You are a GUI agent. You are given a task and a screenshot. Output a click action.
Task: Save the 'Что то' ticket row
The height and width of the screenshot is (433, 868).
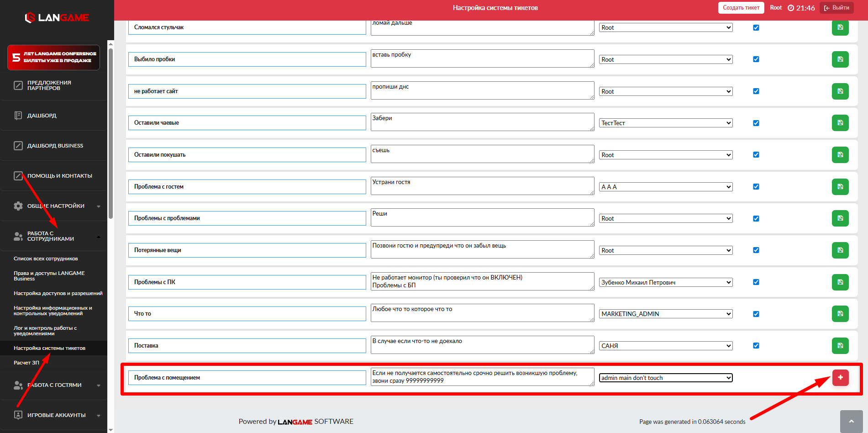pyautogui.click(x=840, y=314)
